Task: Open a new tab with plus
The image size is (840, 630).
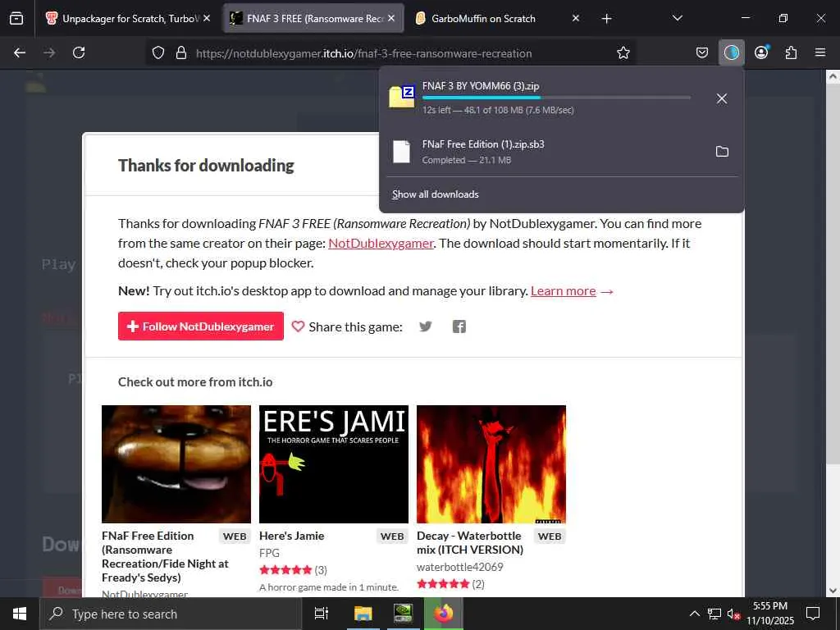Action: 606,19
